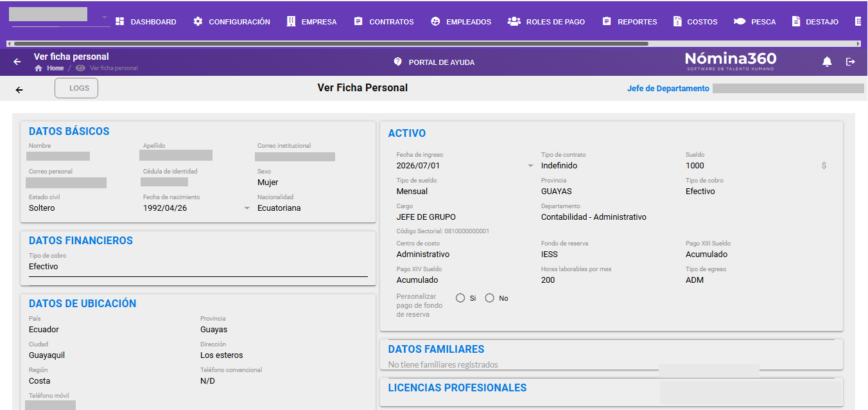The height and width of the screenshot is (410, 868).
Task: Click the Costos document icon
Action: pyautogui.click(x=677, y=21)
